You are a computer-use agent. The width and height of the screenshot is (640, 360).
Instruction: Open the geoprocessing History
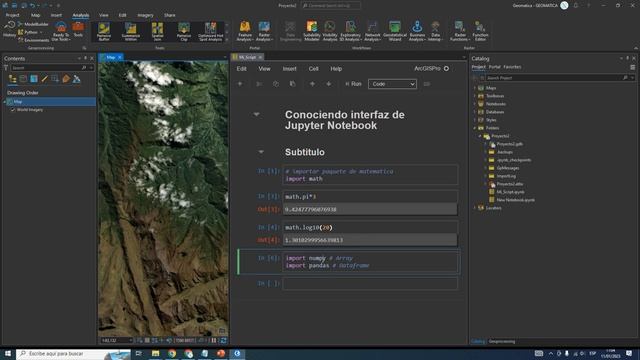[x=9, y=30]
